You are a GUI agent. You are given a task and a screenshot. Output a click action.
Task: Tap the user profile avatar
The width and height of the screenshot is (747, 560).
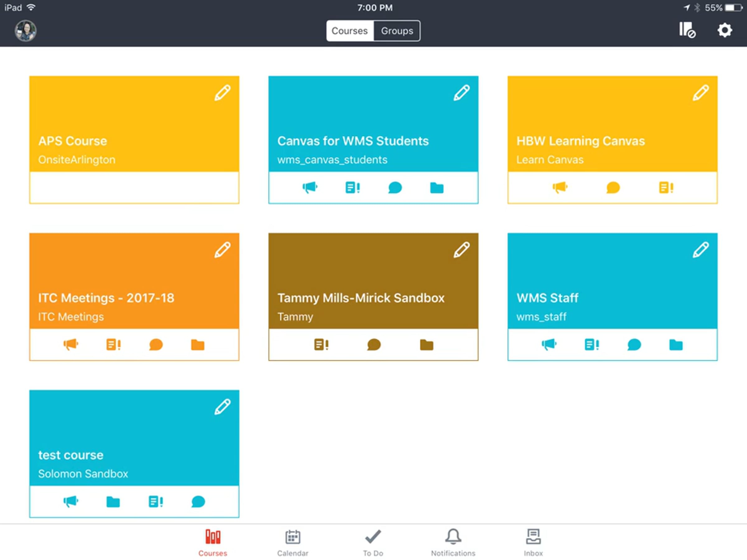pos(25,31)
